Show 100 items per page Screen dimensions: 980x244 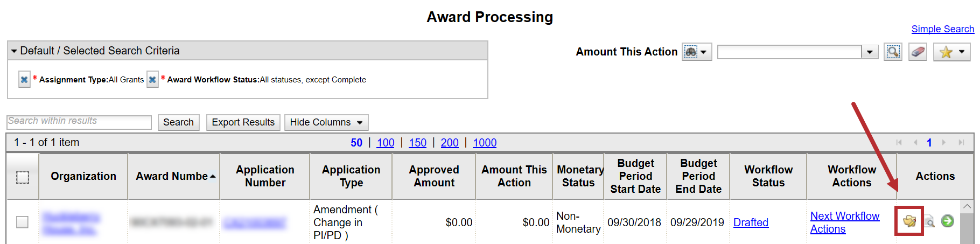[385, 143]
